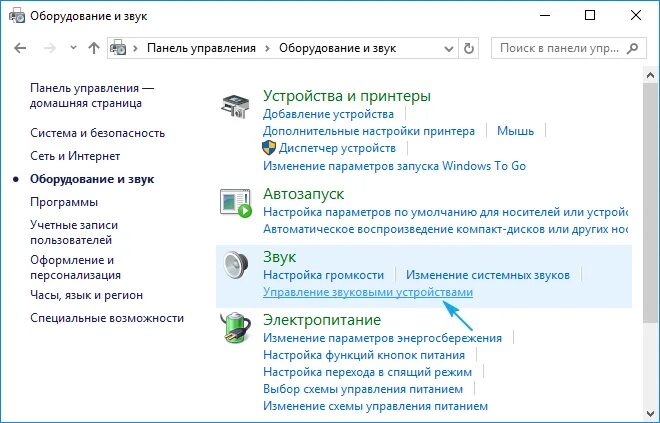
Task: Open Дополнительные настройки принтера
Action: pyautogui.click(x=369, y=131)
